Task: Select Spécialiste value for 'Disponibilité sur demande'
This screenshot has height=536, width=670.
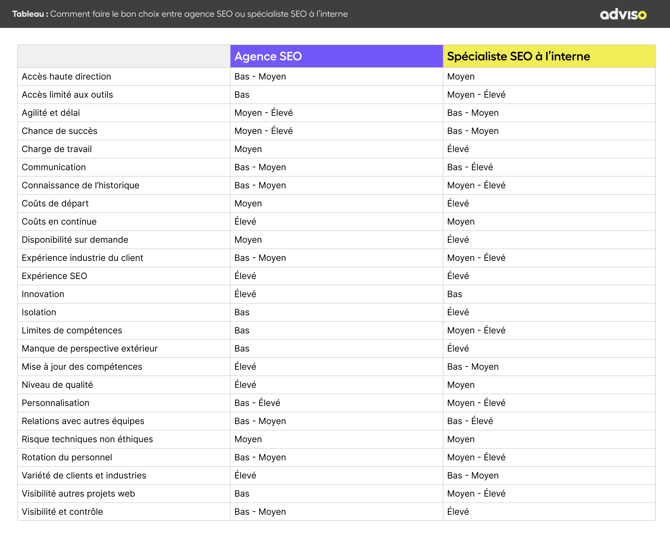Action: coord(458,240)
